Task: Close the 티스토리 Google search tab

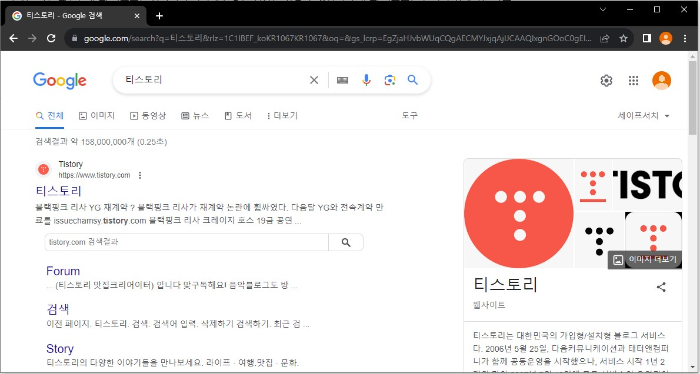Action: (137, 16)
